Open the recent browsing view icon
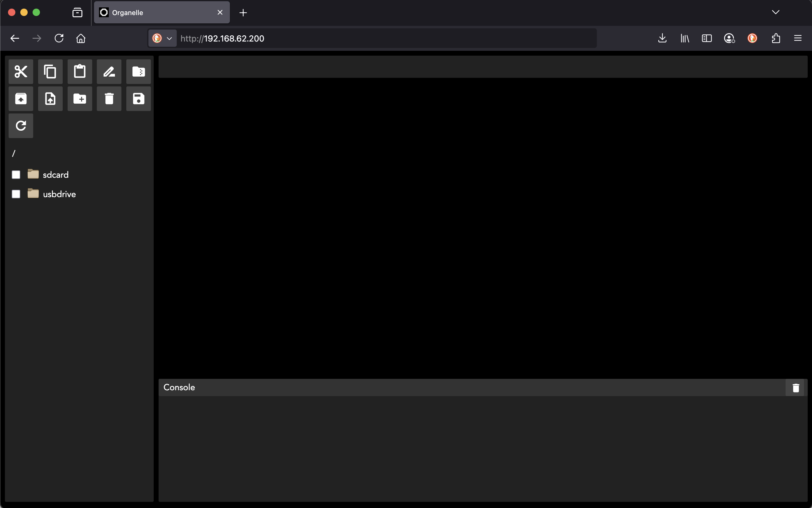812x508 pixels. [x=77, y=13]
